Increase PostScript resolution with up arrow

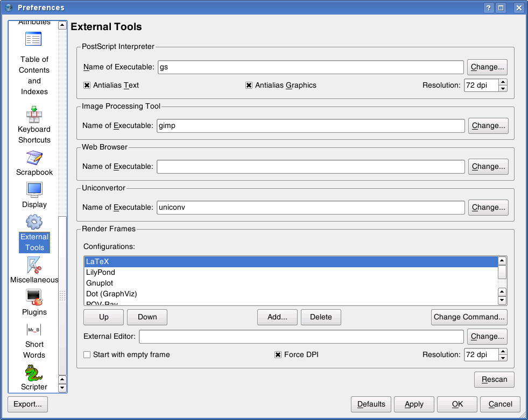pyautogui.click(x=503, y=82)
